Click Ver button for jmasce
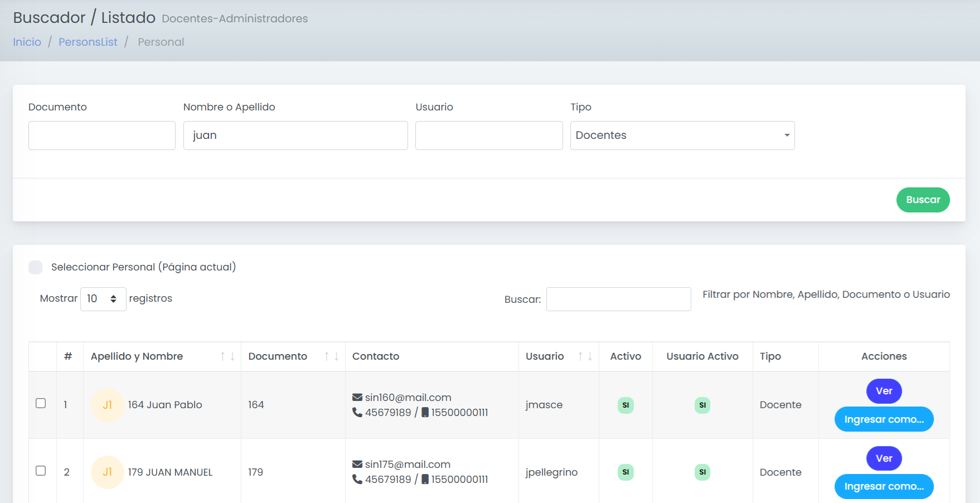This screenshot has width=980, height=503. point(884,391)
